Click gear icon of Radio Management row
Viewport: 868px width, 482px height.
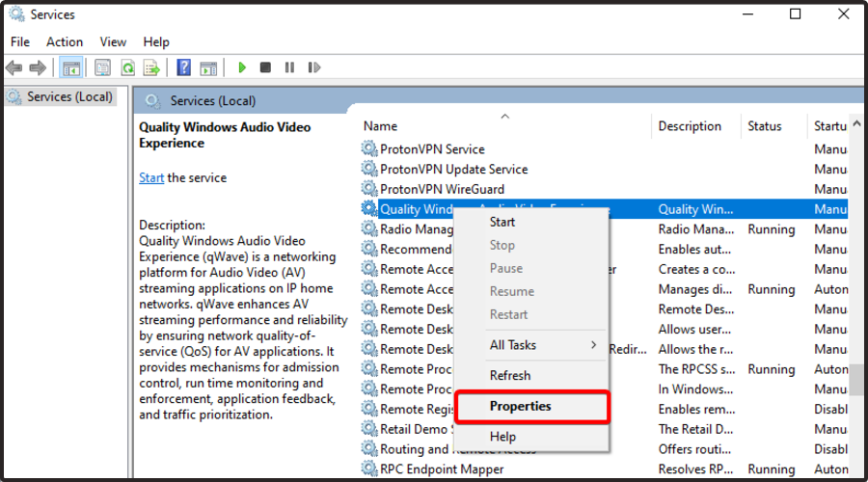click(x=369, y=228)
